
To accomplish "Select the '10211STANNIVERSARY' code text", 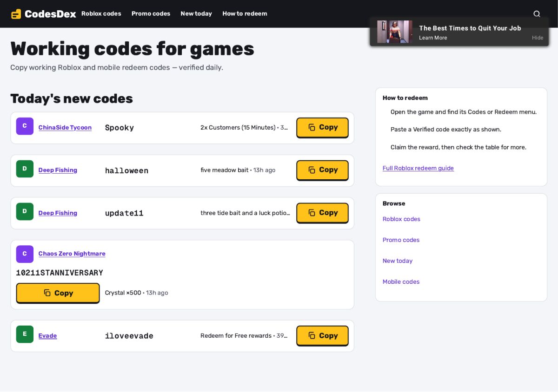I will (60, 273).
